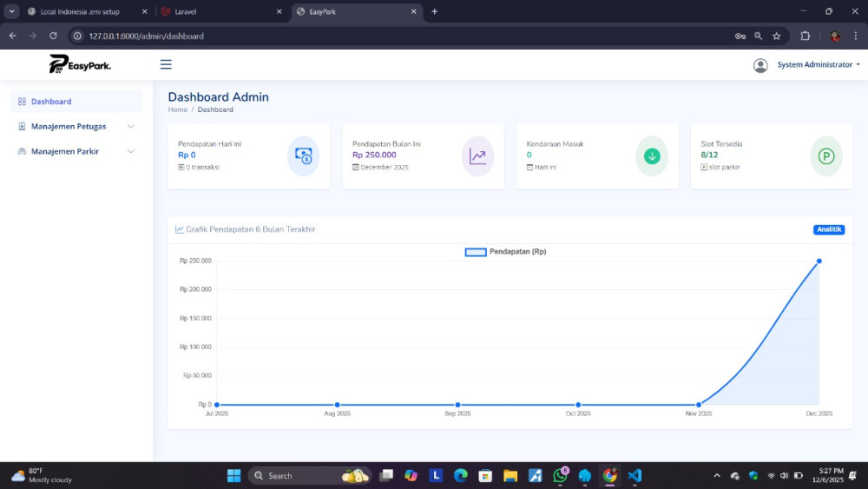
Task: Click the Dec 2025 data point on chart
Action: pos(819,261)
